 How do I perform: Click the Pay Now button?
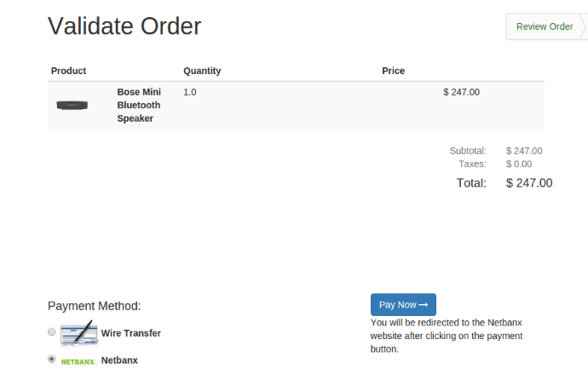coord(403,305)
